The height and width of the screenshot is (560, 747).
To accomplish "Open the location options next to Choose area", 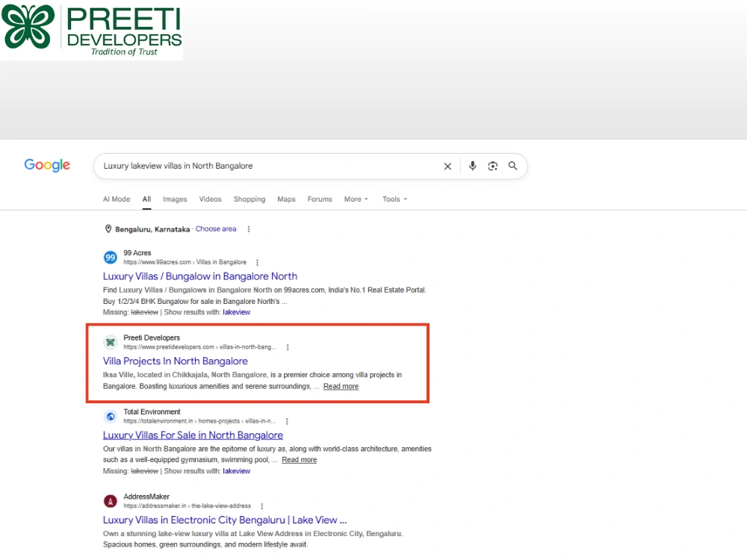I will click(x=248, y=229).
